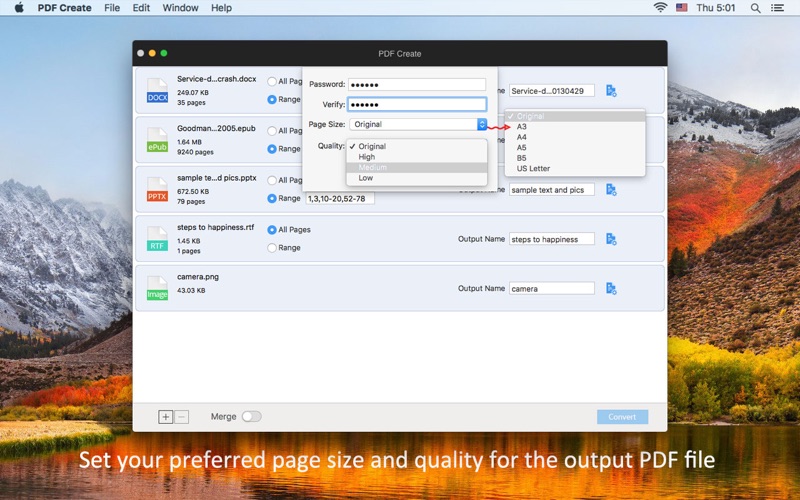Click the ePub file icon for Goodman...2005.epub
The image size is (800, 500).
157,140
